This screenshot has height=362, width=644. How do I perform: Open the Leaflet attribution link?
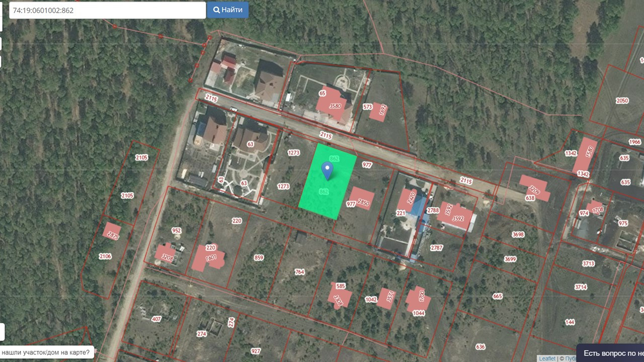[x=547, y=358]
